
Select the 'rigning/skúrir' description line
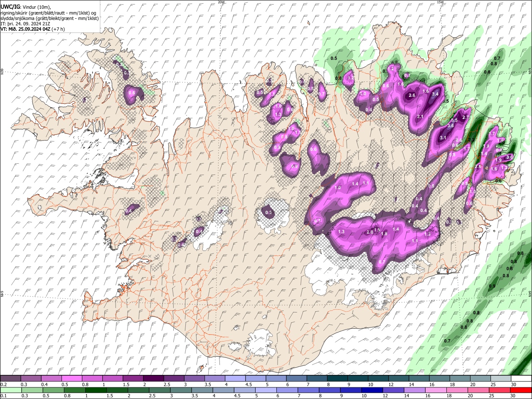click(x=48, y=12)
